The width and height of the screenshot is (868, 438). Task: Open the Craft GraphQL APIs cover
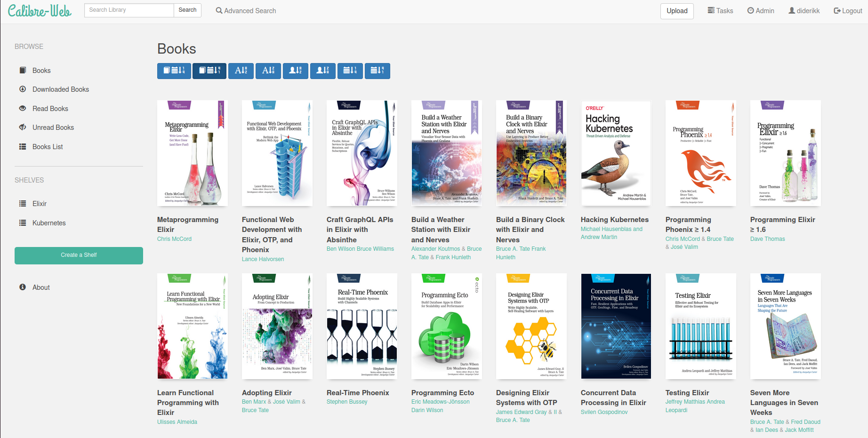point(362,153)
